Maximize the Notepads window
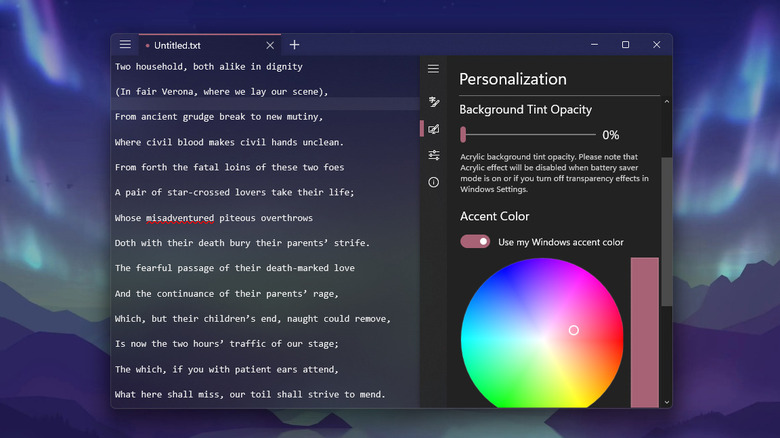Viewport: 780px width, 438px height. point(625,45)
